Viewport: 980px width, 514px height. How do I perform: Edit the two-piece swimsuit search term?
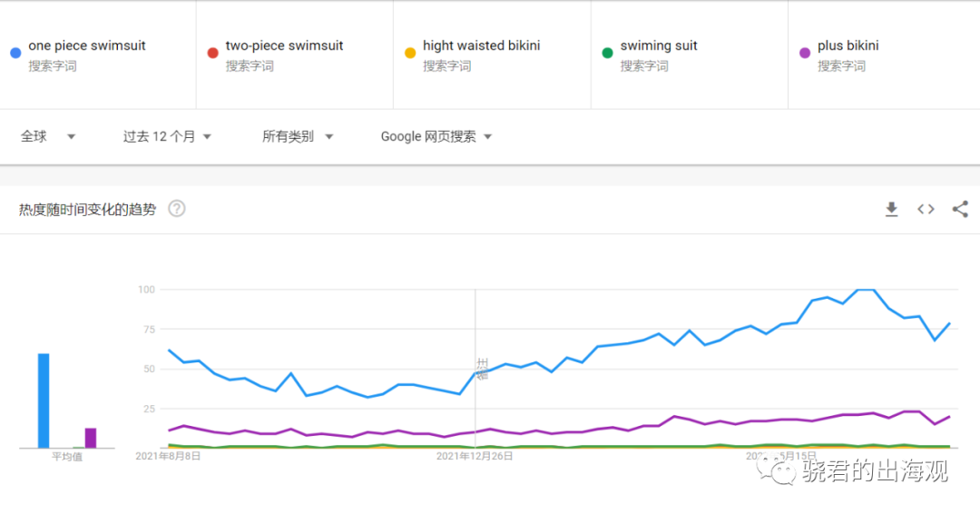tap(284, 45)
